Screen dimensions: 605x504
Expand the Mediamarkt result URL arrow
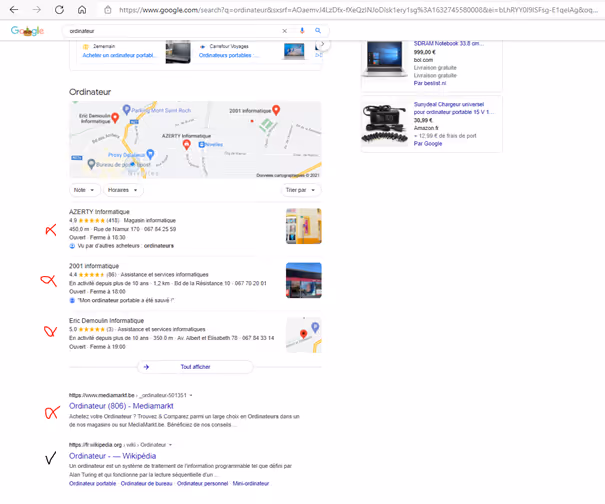click(191, 395)
